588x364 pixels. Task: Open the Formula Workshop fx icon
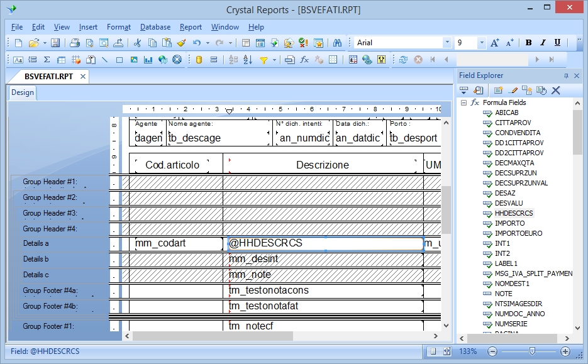[x=304, y=60]
